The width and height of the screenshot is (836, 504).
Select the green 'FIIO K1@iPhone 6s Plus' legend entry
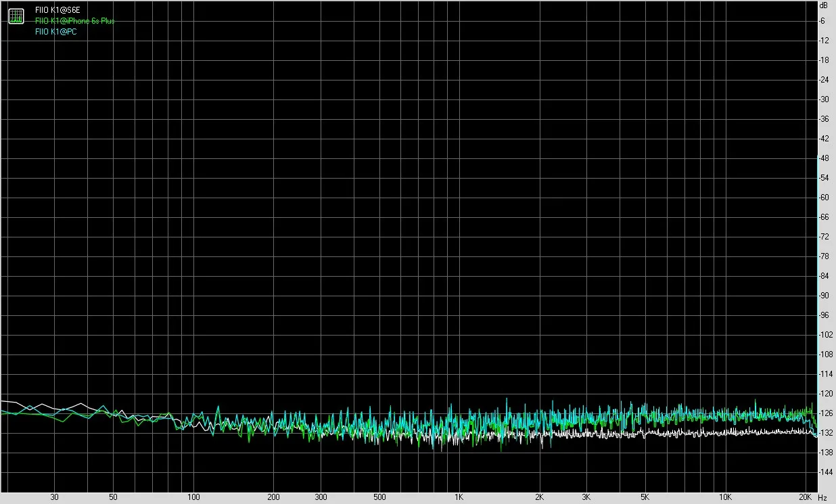[x=75, y=21]
